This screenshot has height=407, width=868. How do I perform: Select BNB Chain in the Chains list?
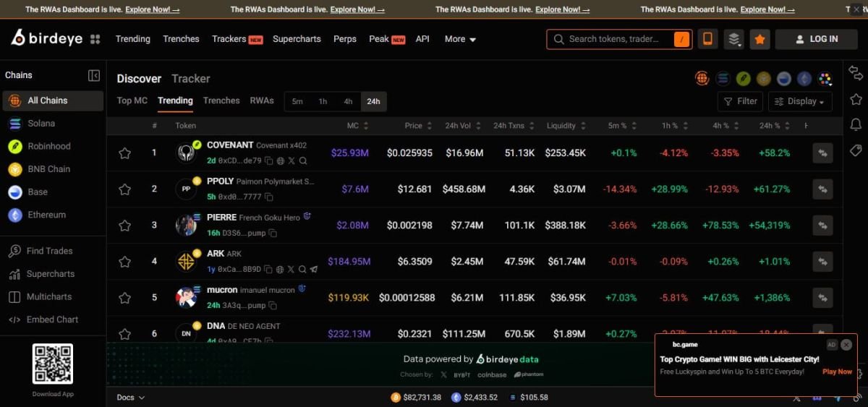(52, 169)
